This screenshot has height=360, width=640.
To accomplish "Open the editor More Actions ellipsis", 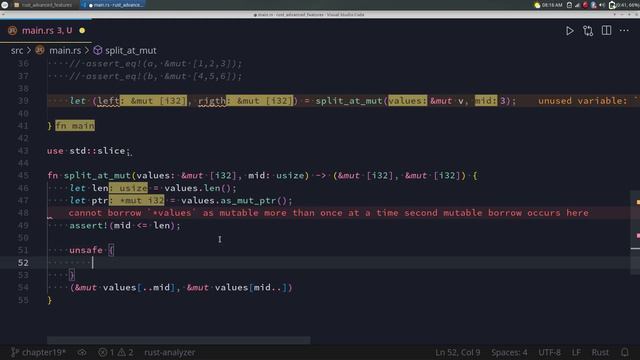I will [x=624, y=31].
